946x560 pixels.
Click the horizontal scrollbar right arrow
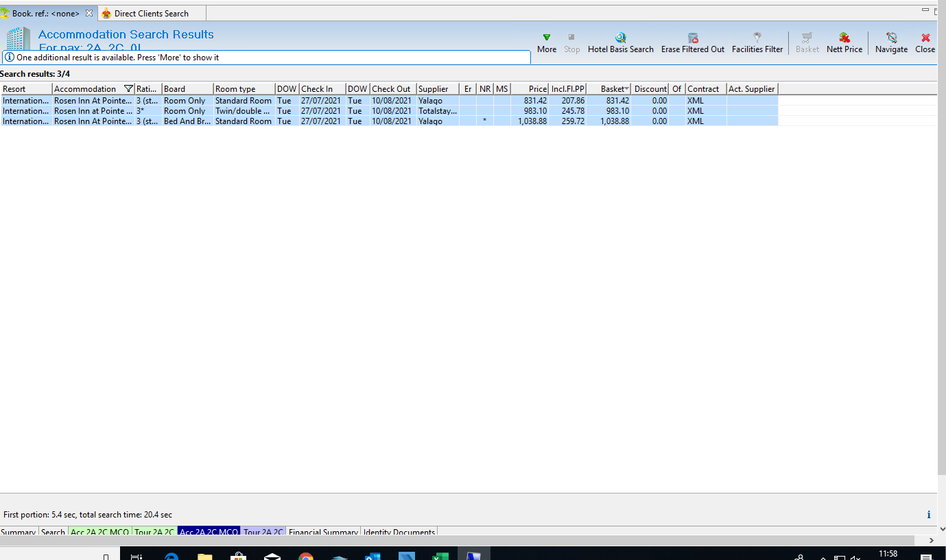(933, 541)
